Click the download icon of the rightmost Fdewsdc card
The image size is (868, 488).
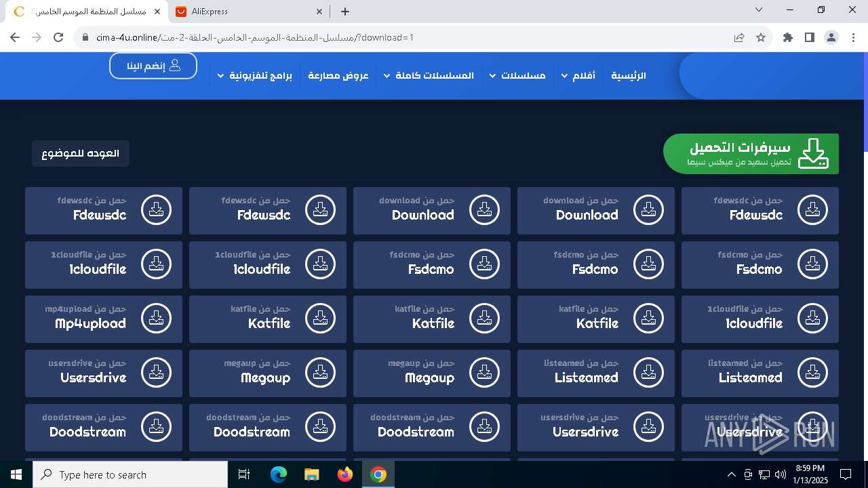point(812,210)
